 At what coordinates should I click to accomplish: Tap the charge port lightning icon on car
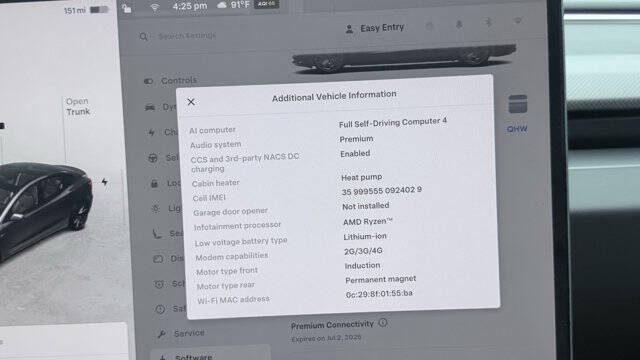point(104,182)
